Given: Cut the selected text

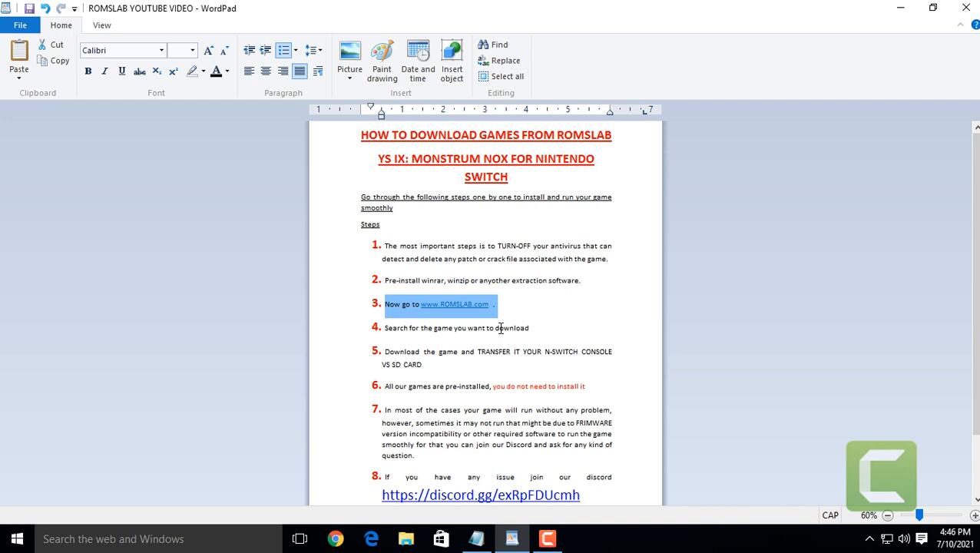Looking at the screenshot, I should (x=51, y=45).
